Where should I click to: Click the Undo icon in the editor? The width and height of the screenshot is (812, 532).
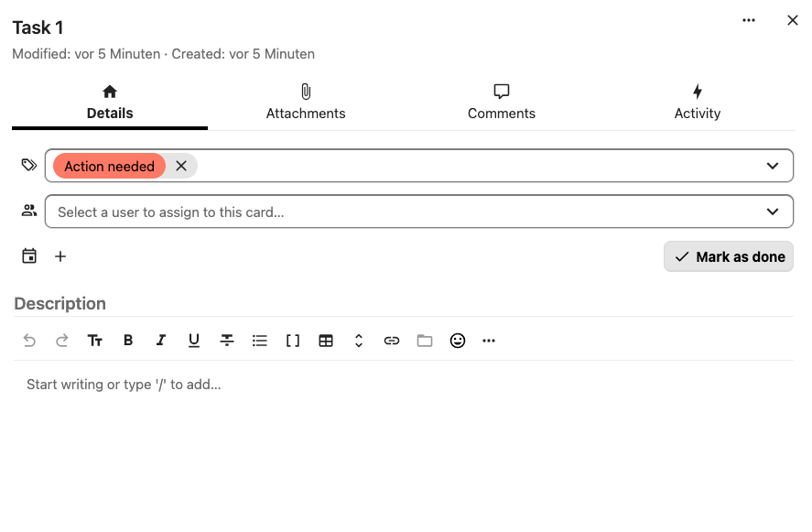(x=29, y=340)
